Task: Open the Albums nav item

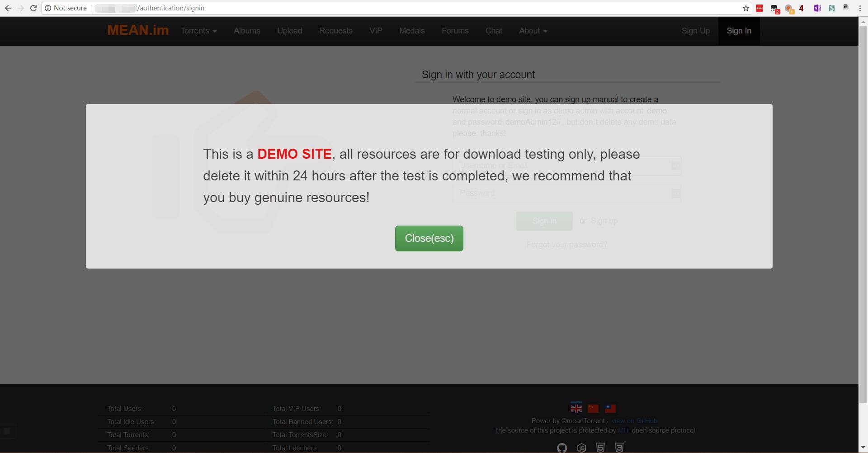Action: [247, 31]
